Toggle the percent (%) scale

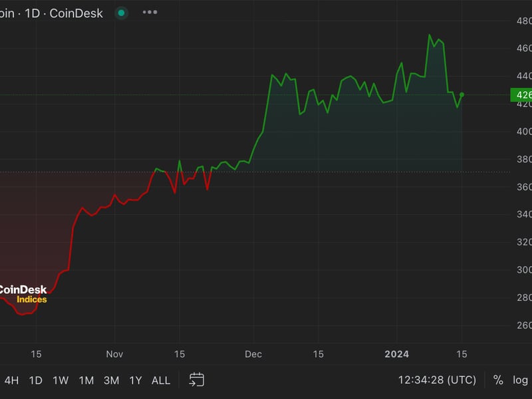coord(498,380)
